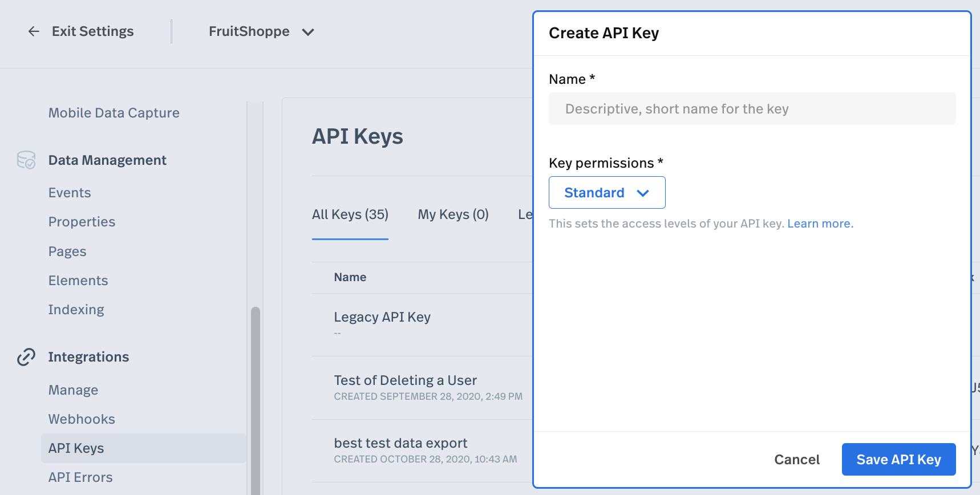Select the best test data export row
Screen dimensions: 980x495
pyautogui.click(x=422, y=451)
